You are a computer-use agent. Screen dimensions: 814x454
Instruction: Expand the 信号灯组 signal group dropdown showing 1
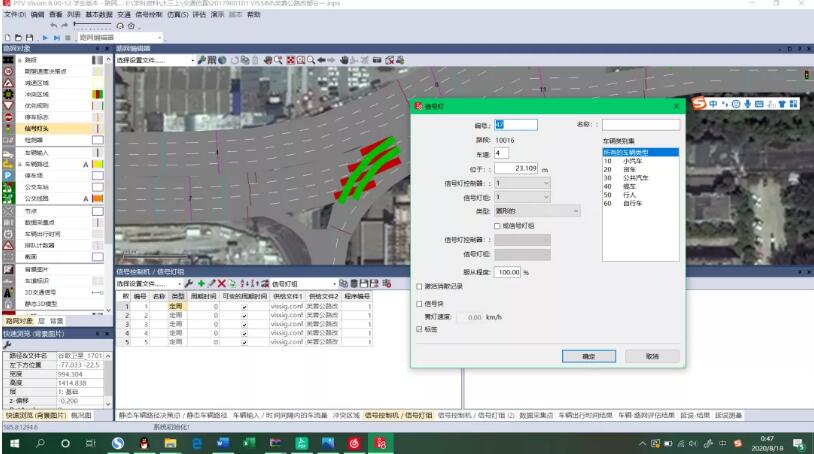[x=522, y=197]
